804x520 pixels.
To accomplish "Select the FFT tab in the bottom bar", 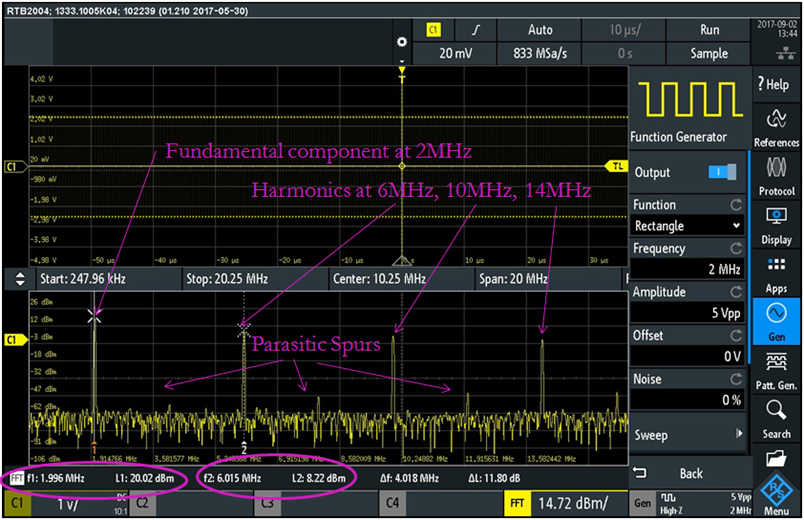I will pos(518,505).
